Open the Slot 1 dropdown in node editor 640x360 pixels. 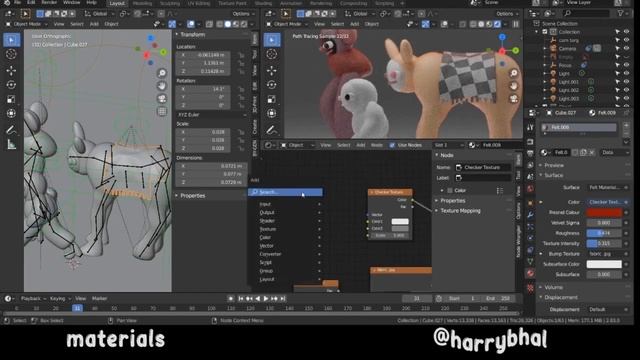point(449,145)
